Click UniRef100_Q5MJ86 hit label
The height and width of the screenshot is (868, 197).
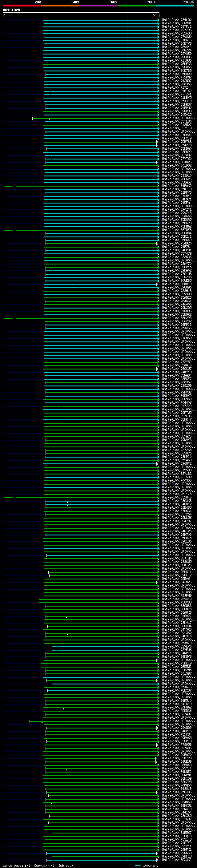point(176,792)
